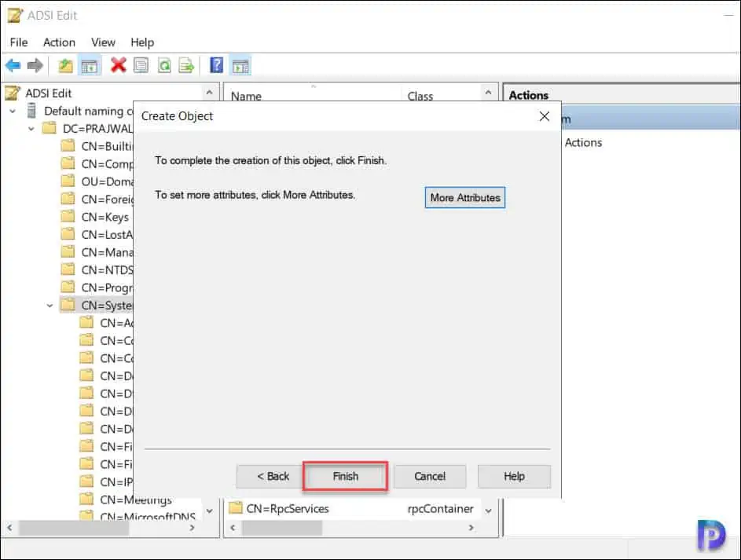Click the list pane scroll left arrow

tap(233, 528)
